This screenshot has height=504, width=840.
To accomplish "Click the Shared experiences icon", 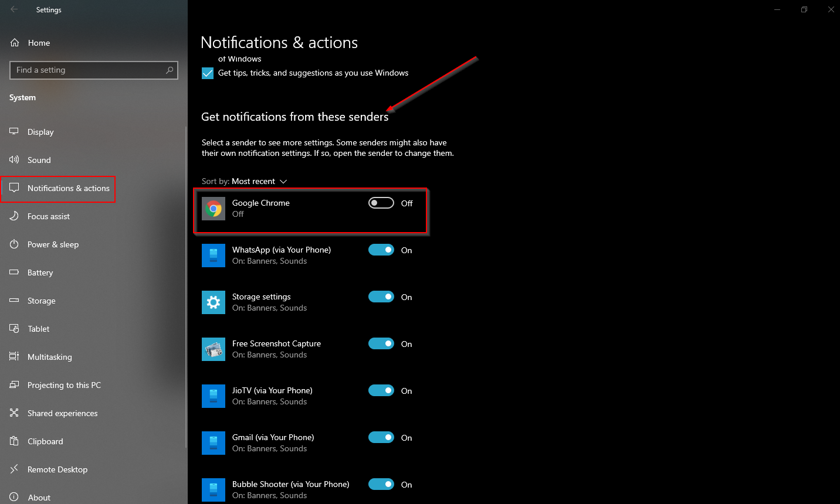I will 14,413.
